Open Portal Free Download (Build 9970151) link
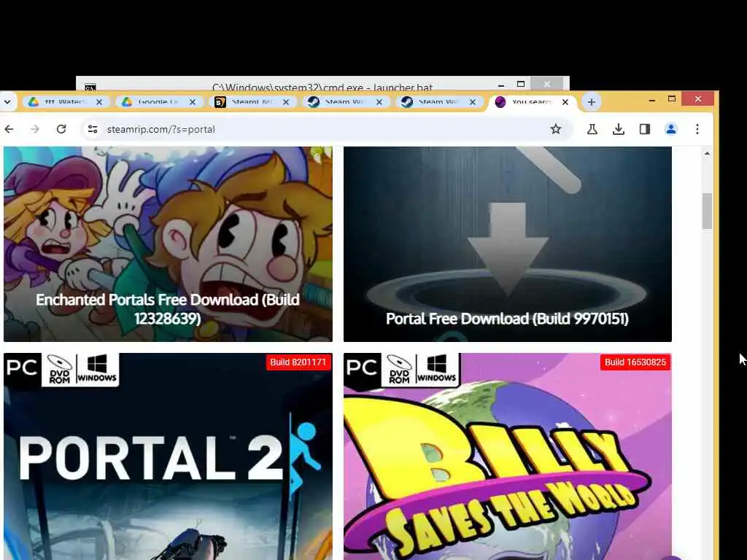Viewport: 747px width, 560px height. [508, 319]
